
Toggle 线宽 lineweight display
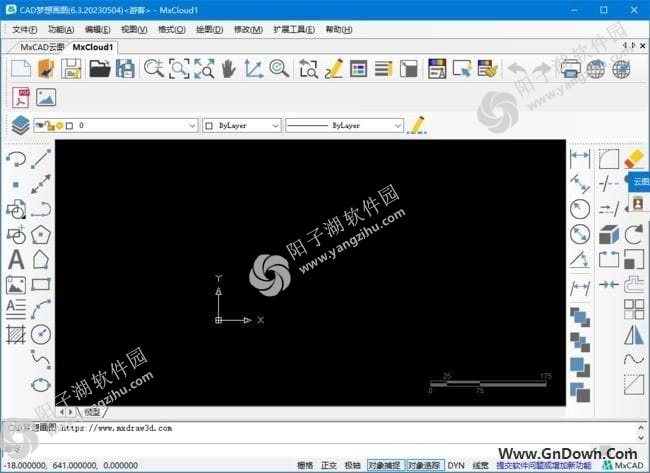480,466
